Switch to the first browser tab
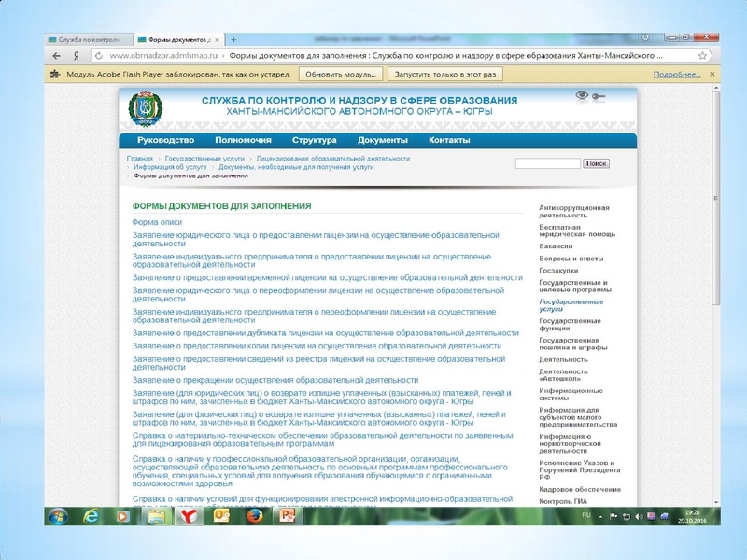This screenshot has height=560, width=747. 86,40
